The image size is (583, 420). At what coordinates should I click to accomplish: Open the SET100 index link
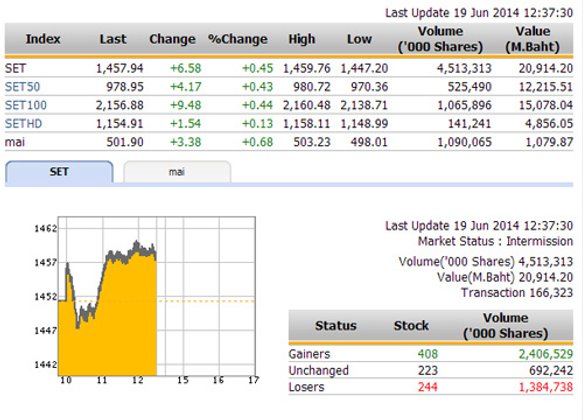click(x=26, y=105)
